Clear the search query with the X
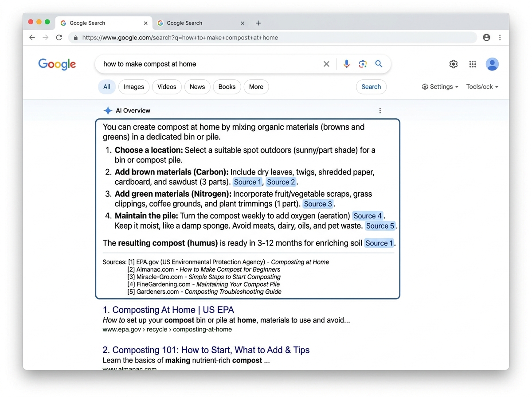Image resolution: width=532 pixels, height=397 pixels. pyautogui.click(x=326, y=64)
